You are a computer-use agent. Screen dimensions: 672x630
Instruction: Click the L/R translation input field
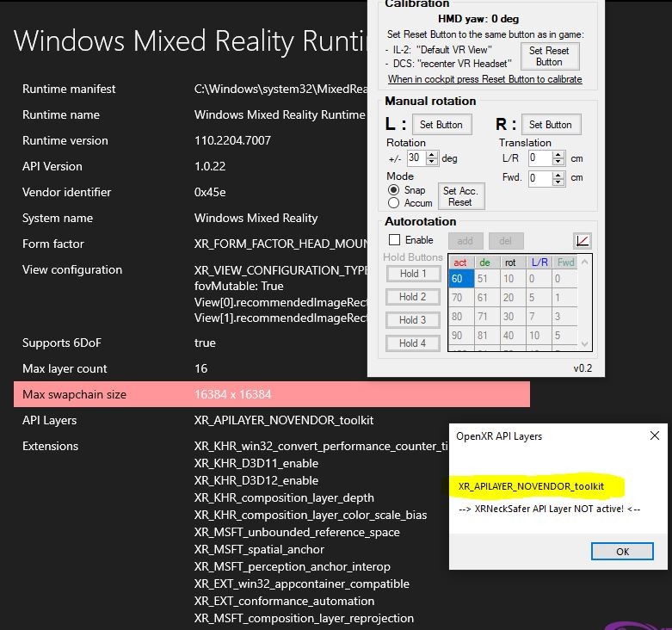(x=540, y=158)
